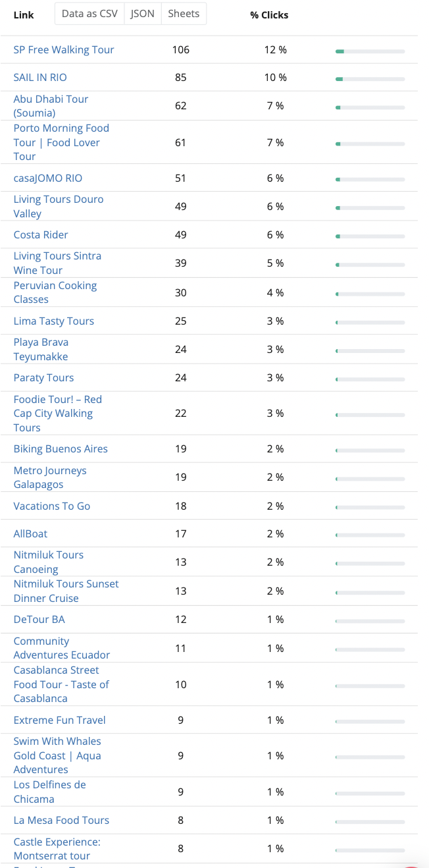Image resolution: width=429 pixels, height=868 pixels.
Task: Click the casaJOMO RIO link
Action: pos(48,178)
